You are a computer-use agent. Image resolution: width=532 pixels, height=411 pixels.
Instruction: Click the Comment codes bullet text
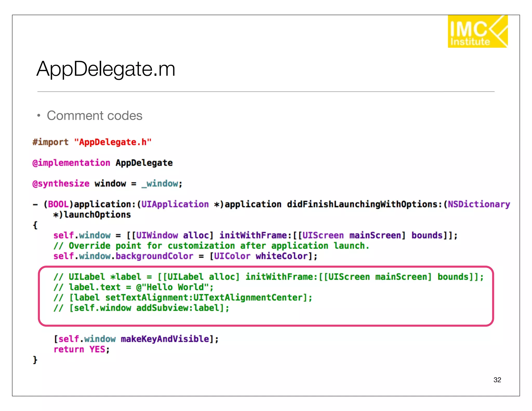click(95, 116)
